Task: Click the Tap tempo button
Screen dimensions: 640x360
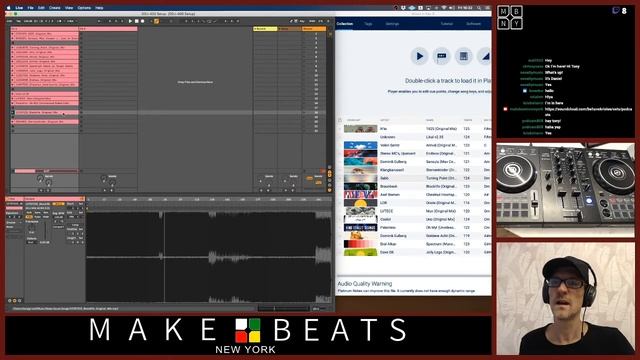Action: [18, 21]
